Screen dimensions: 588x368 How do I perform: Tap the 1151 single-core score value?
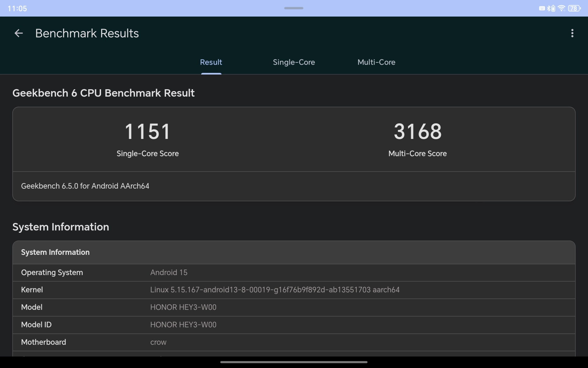pyautogui.click(x=148, y=132)
